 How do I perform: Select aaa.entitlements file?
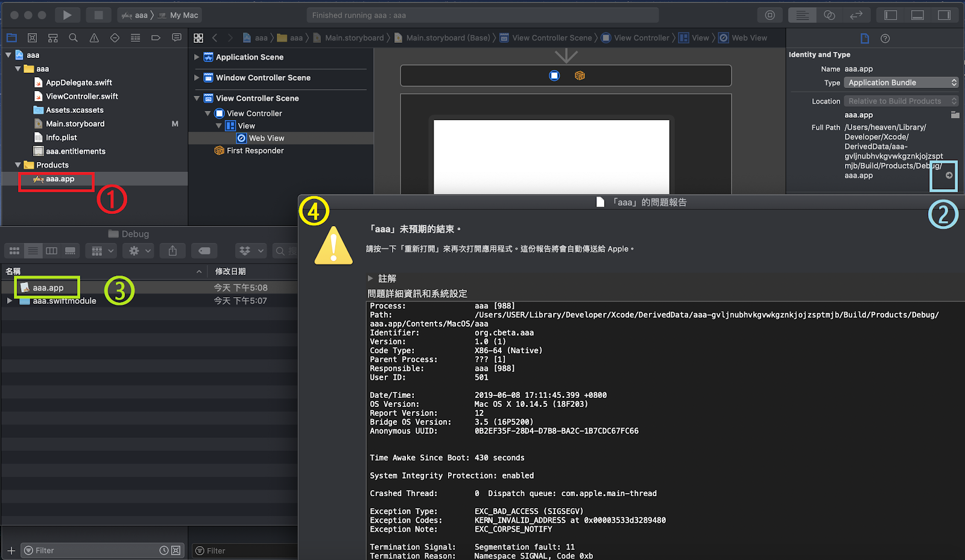[75, 151]
